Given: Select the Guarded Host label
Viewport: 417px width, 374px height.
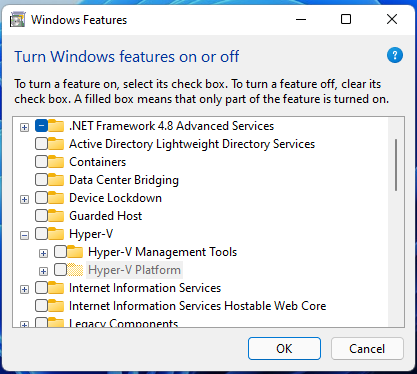Looking at the screenshot, I should (x=106, y=216).
